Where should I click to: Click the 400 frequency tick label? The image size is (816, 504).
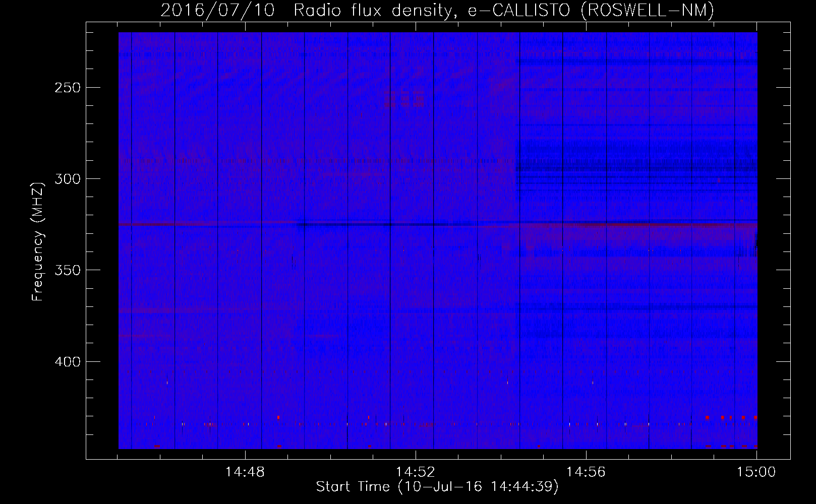click(x=68, y=362)
